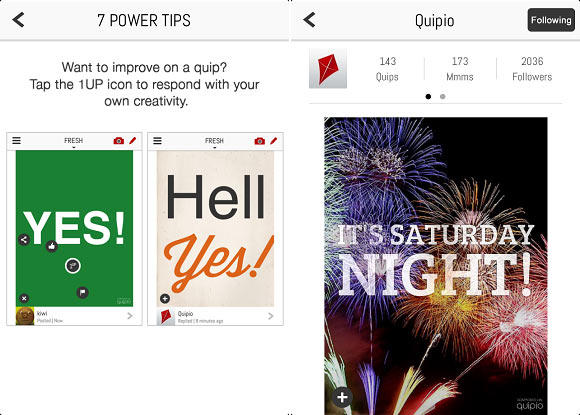Open kiwi's post details chevron
This screenshot has height=415, width=580.
pyautogui.click(x=130, y=316)
